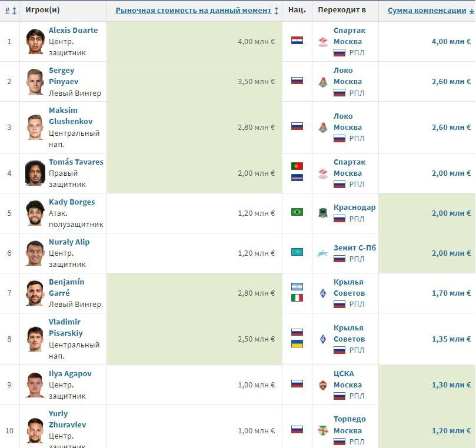Viewport: 476px width, 448px height.
Task: Click Krasnodar club crest icon
Action: coord(322,213)
